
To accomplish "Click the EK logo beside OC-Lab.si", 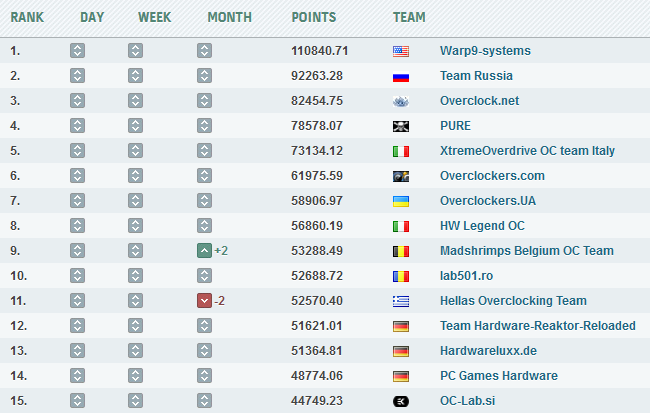I will (401, 401).
